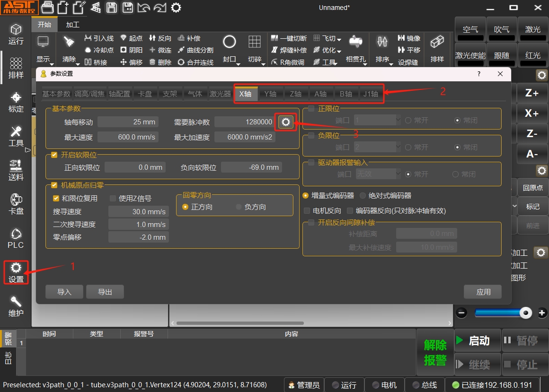Open the 卡盘 chuck sidebar icon
Image resolution: width=549 pixels, height=392 pixels.
pyautogui.click(x=16, y=204)
